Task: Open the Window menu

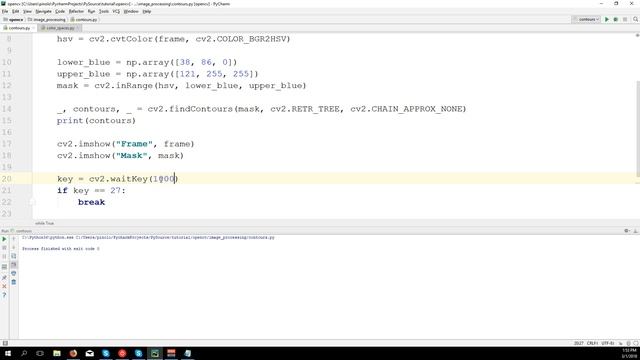Action: pyautogui.click(x=131, y=11)
